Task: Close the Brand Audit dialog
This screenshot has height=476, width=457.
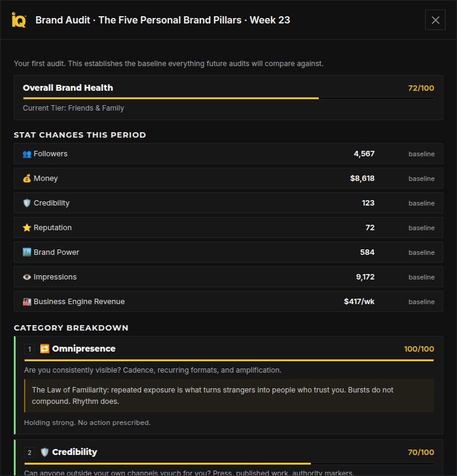Action: point(435,20)
